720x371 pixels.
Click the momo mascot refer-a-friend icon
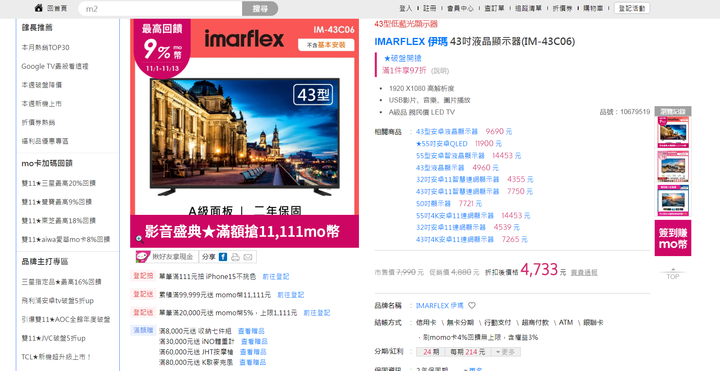pyautogui.click(x=143, y=256)
